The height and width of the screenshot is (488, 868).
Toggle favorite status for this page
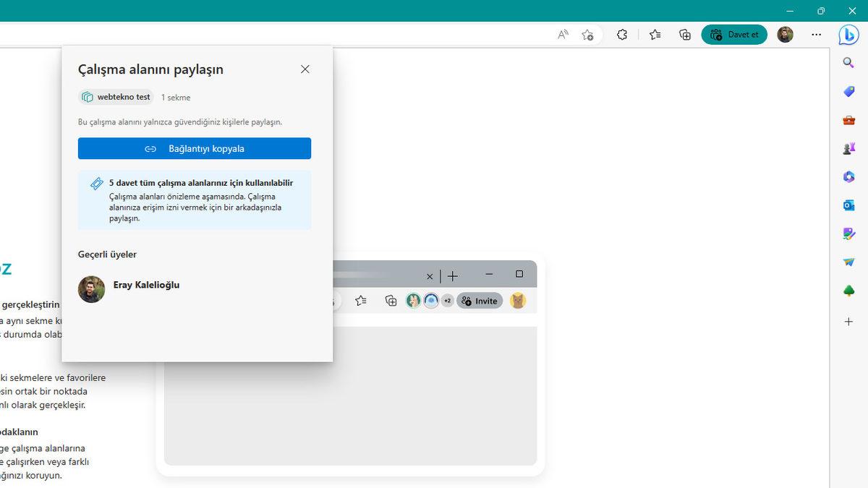click(588, 34)
